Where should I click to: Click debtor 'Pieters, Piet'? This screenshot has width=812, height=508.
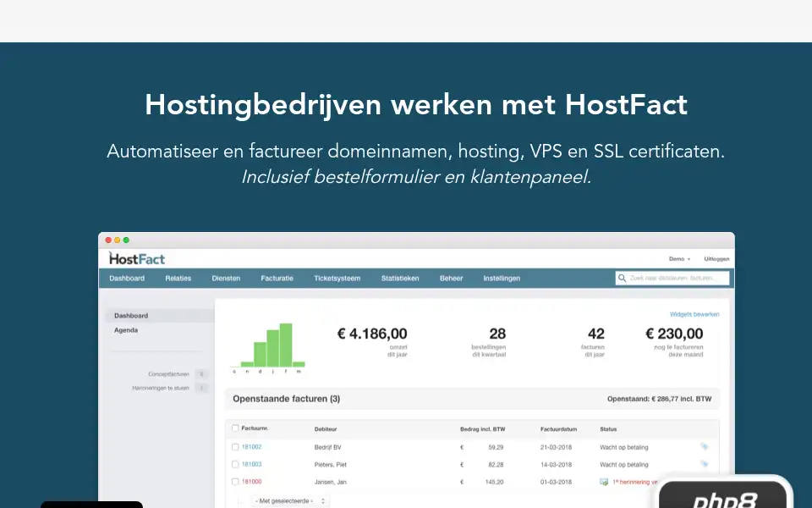pos(331,465)
